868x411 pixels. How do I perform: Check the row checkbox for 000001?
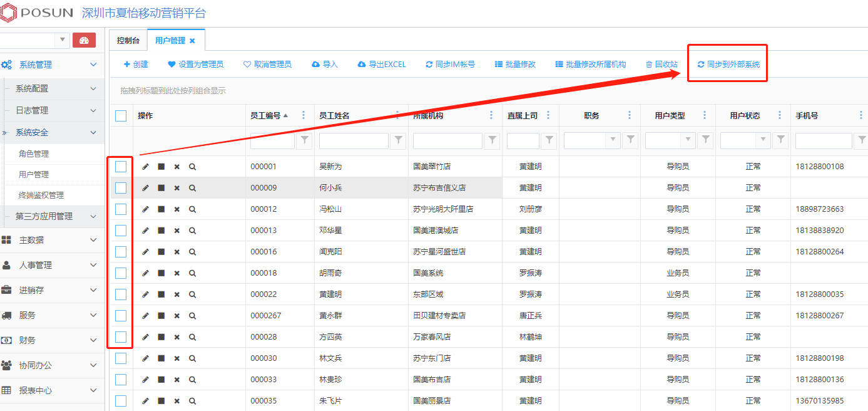coord(121,167)
